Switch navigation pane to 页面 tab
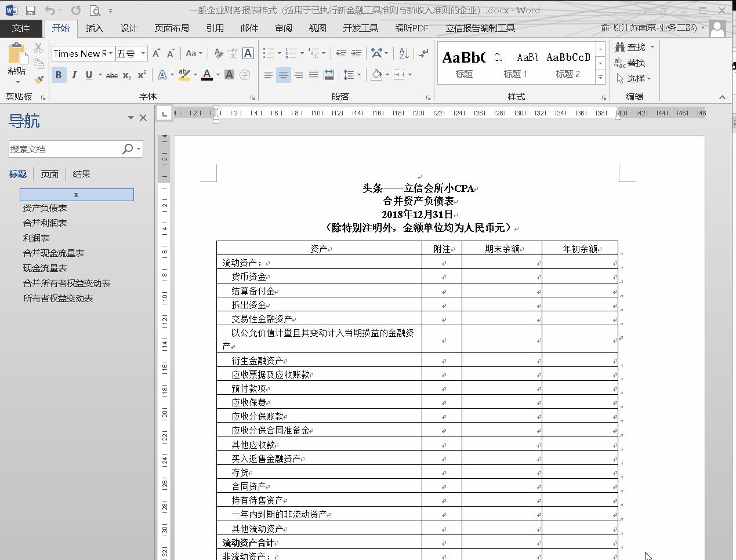Image resolution: width=736 pixels, height=560 pixels. (x=50, y=173)
